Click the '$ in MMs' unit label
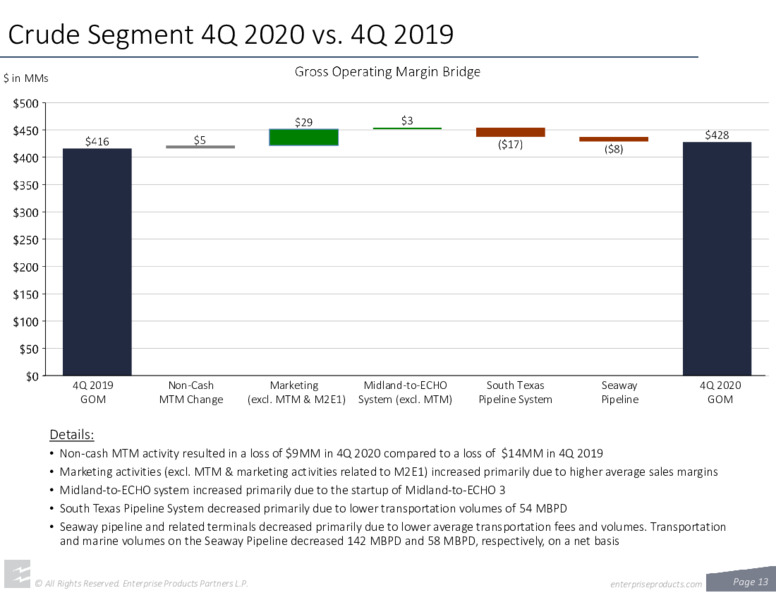This screenshot has height=600, width=776. pyautogui.click(x=26, y=78)
